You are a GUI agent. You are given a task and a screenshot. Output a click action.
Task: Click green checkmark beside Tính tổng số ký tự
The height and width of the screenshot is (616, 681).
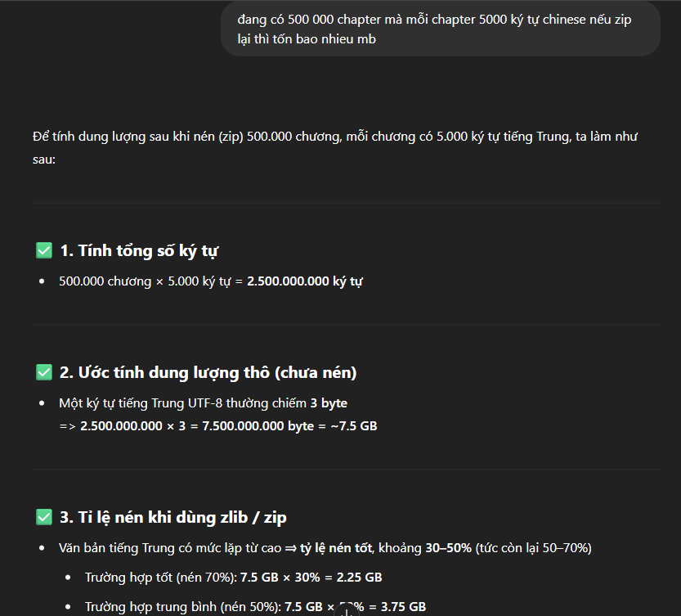point(44,250)
